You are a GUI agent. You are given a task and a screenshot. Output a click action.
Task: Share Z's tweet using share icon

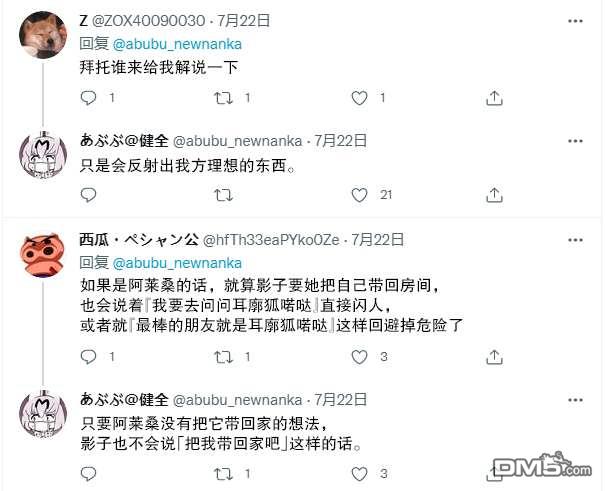click(x=494, y=98)
